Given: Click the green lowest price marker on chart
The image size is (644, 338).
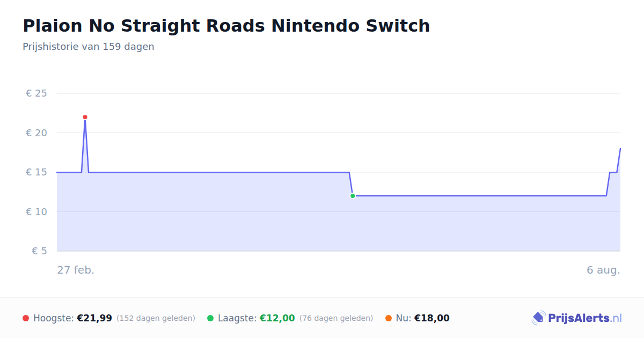Looking at the screenshot, I should [353, 196].
